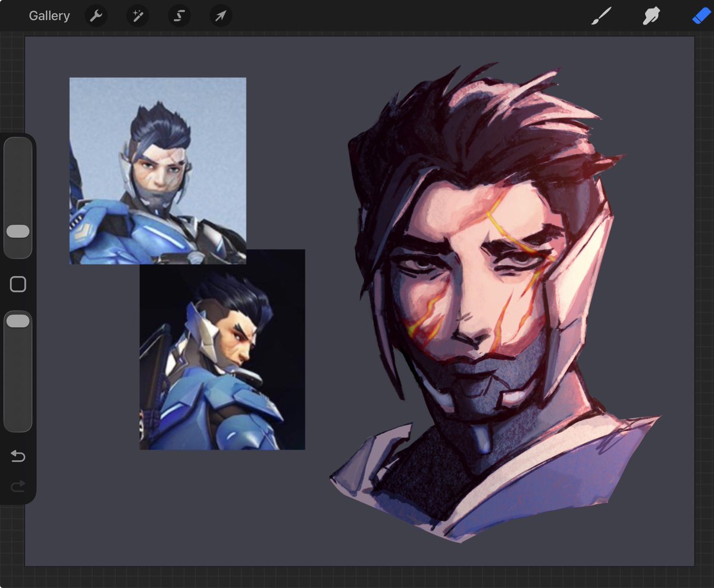Undo the last action with the arrow

tap(18, 457)
